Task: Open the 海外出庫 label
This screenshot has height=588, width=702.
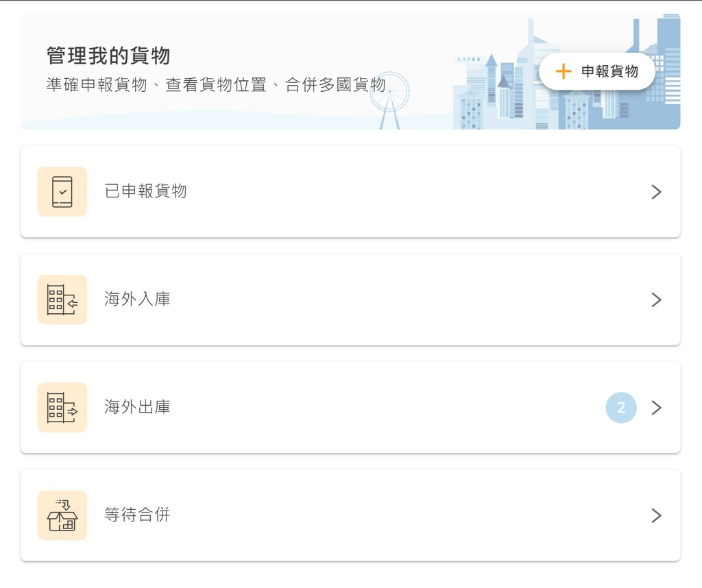Action: coord(137,407)
